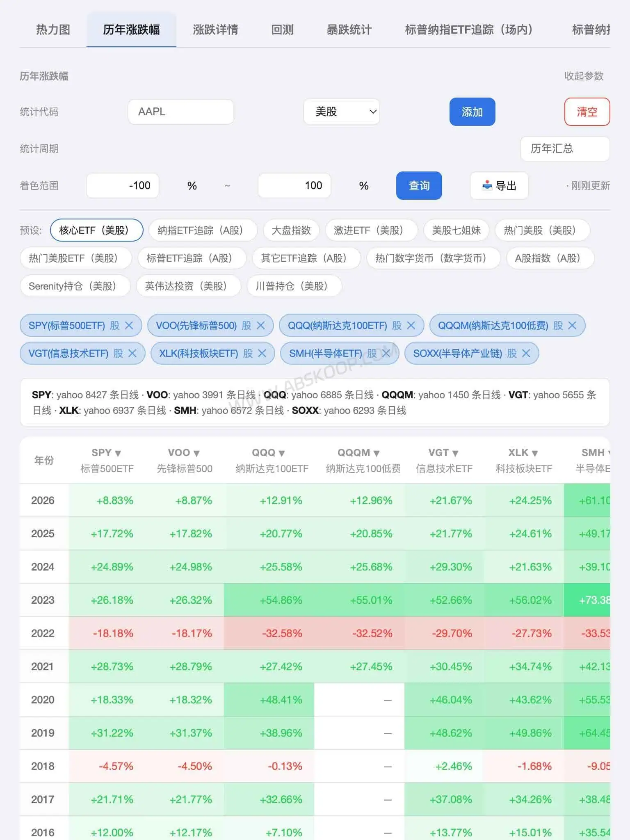Select preset 美股七姐妹
Screen dimensions: 630x840
[457, 230]
